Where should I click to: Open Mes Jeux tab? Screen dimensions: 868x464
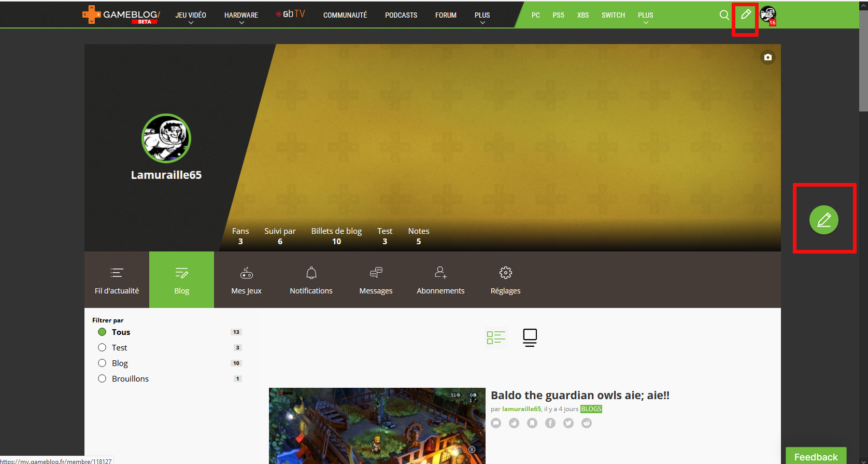click(x=246, y=280)
